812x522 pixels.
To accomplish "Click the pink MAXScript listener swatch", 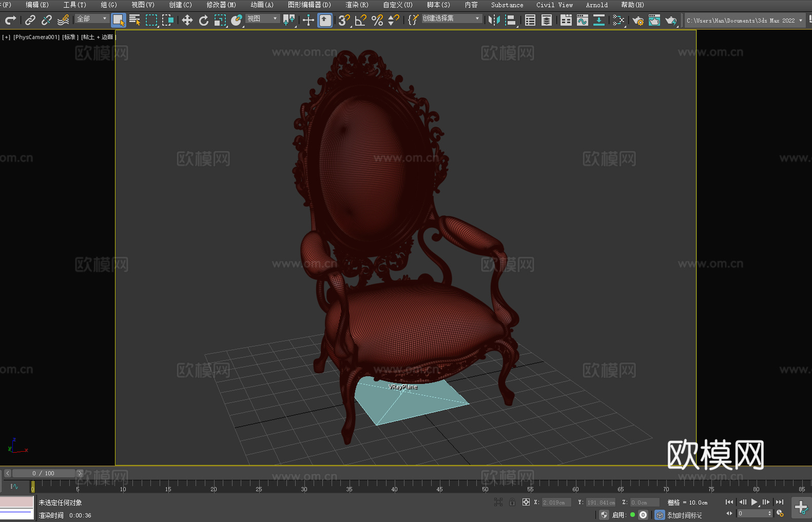I will 17,502.
